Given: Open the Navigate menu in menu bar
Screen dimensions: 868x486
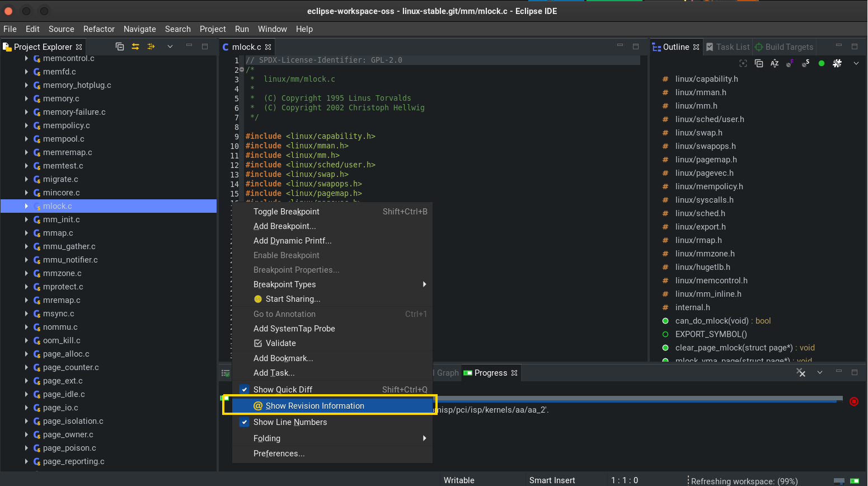Looking at the screenshot, I should click(x=139, y=29).
